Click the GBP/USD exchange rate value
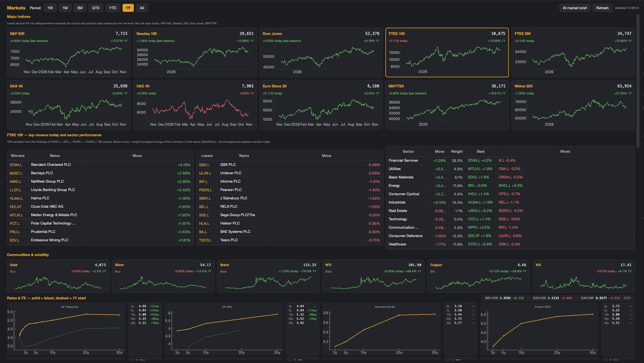Image resolution: width=644 pixels, height=363 pixels. [505, 298]
